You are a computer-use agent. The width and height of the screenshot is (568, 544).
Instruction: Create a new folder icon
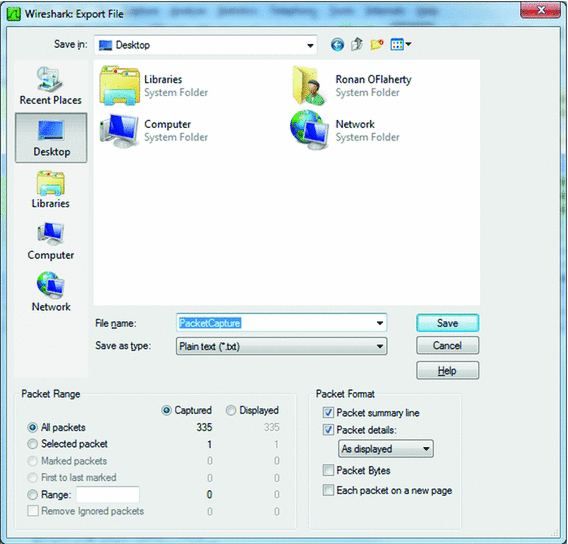(x=377, y=45)
